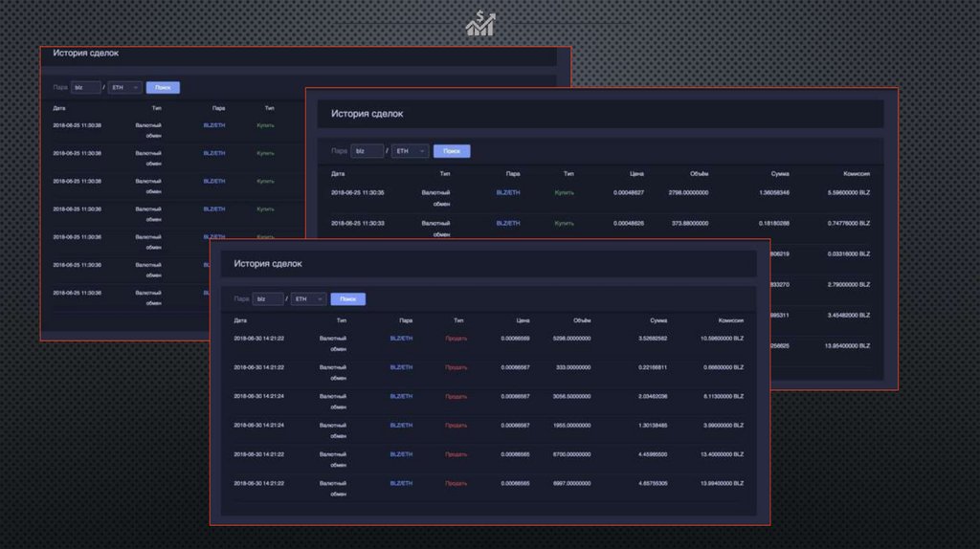980x549 pixels.
Task: Focus the blz input in front sell-history panel
Action: (268, 299)
